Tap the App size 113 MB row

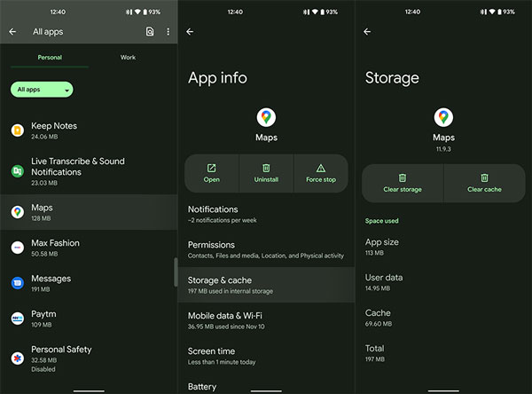point(443,247)
